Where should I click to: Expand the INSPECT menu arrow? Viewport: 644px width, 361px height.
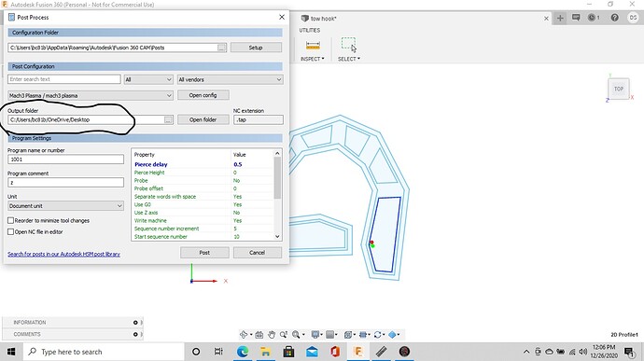[x=323, y=59]
